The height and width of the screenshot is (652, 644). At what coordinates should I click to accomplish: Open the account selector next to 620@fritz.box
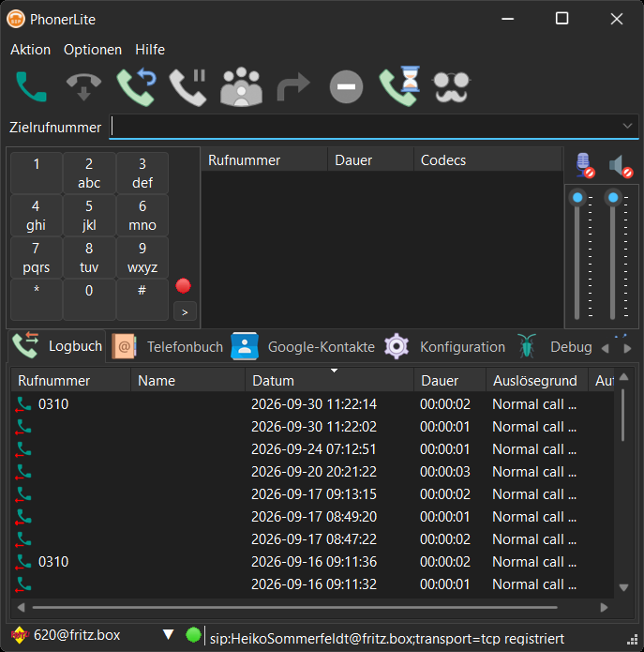tap(168, 634)
